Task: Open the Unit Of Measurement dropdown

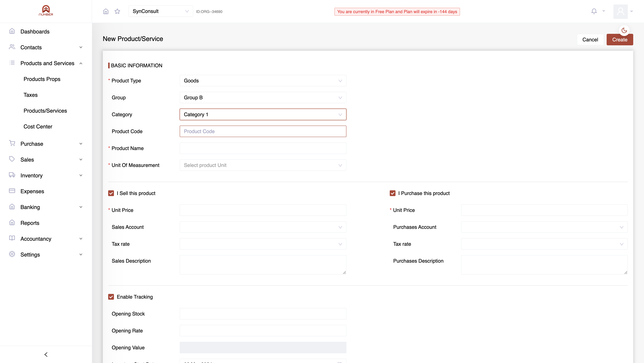Action: [x=263, y=165]
